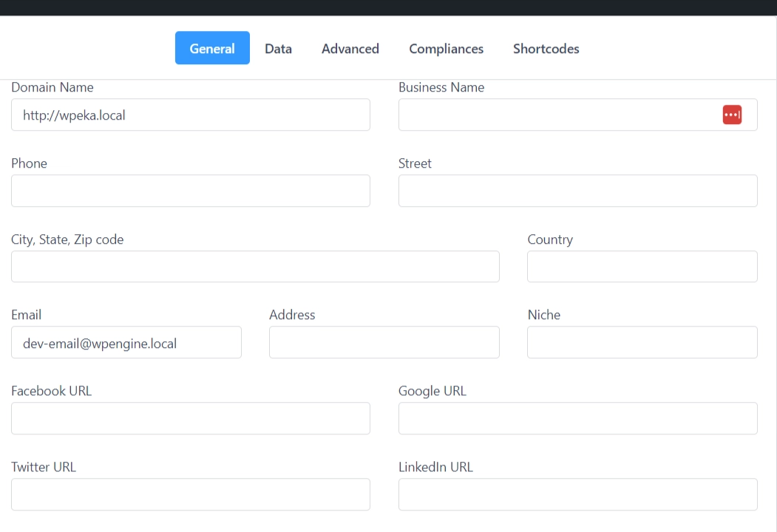Focus the City, State, Zip code field
Image resolution: width=777 pixels, height=532 pixels.
[255, 267]
